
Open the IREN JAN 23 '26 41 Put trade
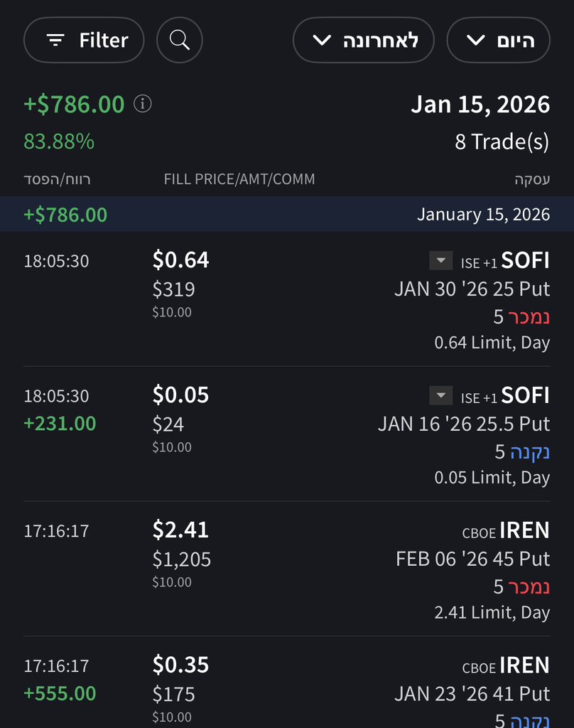(x=472, y=693)
